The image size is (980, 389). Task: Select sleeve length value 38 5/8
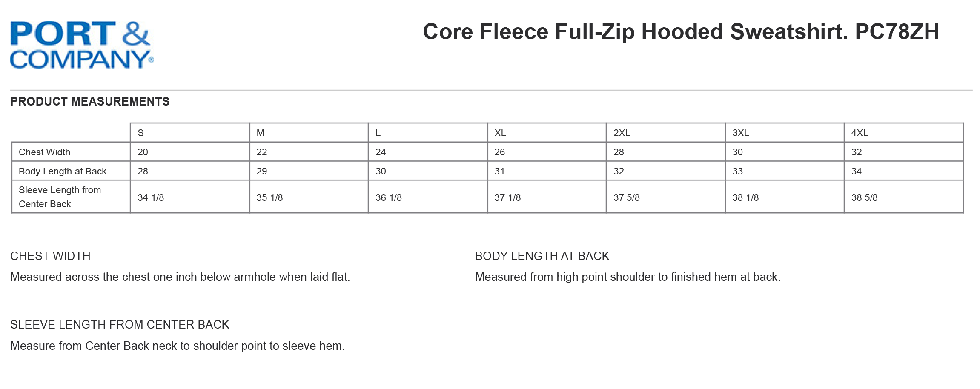click(864, 197)
